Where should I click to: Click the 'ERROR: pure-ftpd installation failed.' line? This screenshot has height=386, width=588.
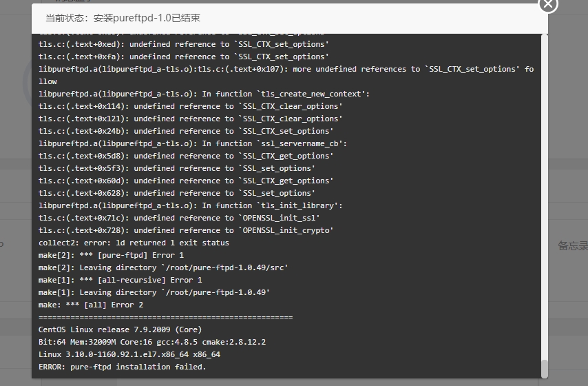click(x=123, y=367)
